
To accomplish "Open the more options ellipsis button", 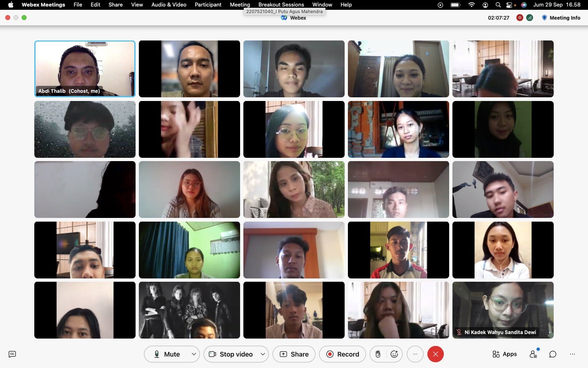I will [415, 354].
